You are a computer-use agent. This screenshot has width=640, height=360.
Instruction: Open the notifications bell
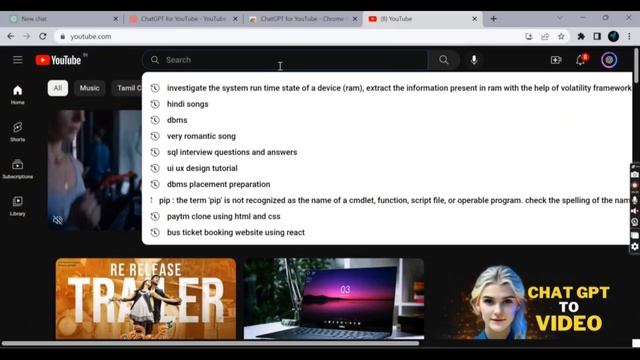(x=581, y=60)
